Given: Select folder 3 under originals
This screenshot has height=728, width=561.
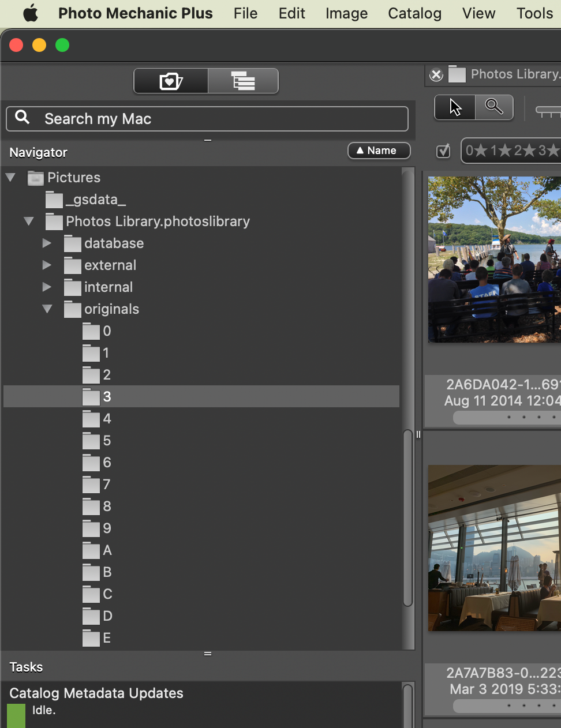Looking at the screenshot, I should pos(201,397).
